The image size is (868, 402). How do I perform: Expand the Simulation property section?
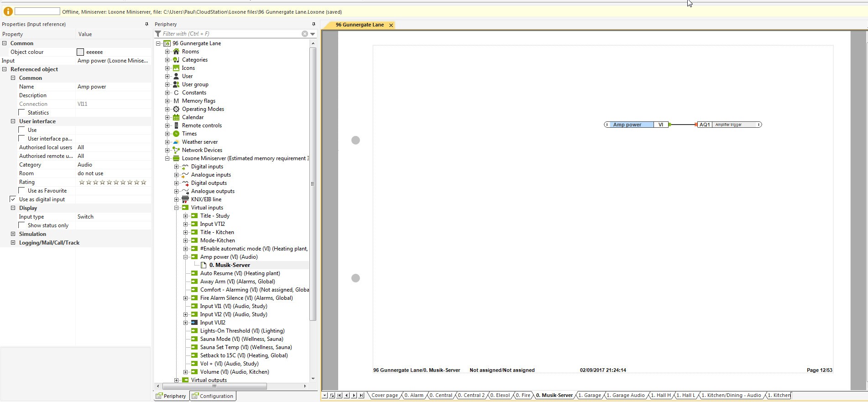click(13, 234)
